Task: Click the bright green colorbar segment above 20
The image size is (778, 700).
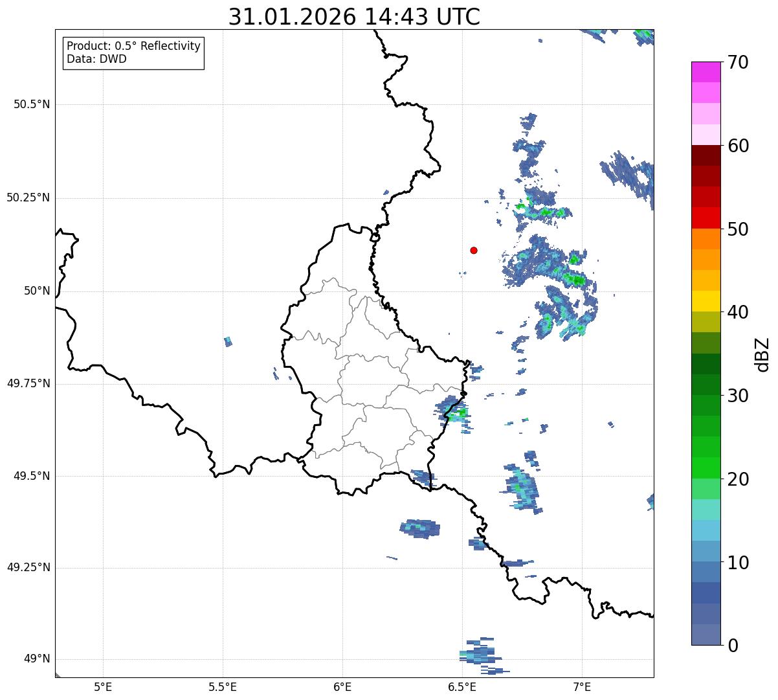Action: [x=706, y=468]
